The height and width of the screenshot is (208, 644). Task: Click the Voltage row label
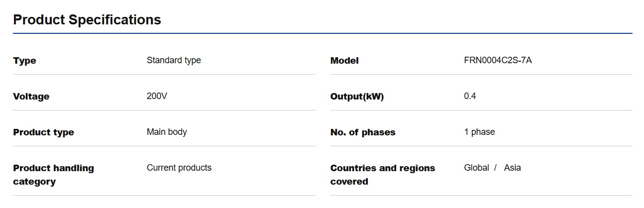tap(31, 97)
